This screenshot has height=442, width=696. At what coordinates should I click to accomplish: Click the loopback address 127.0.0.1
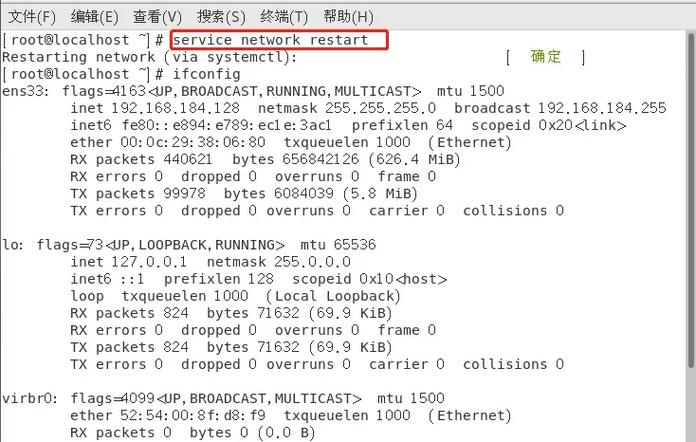click(x=149, y=262)
